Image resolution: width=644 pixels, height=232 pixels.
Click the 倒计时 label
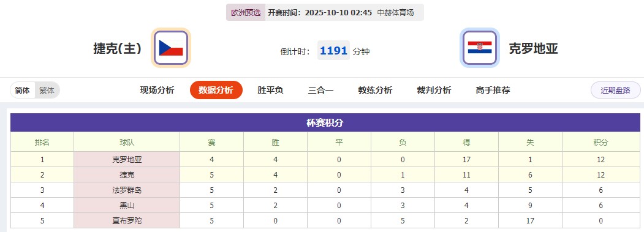click(295, 52)
